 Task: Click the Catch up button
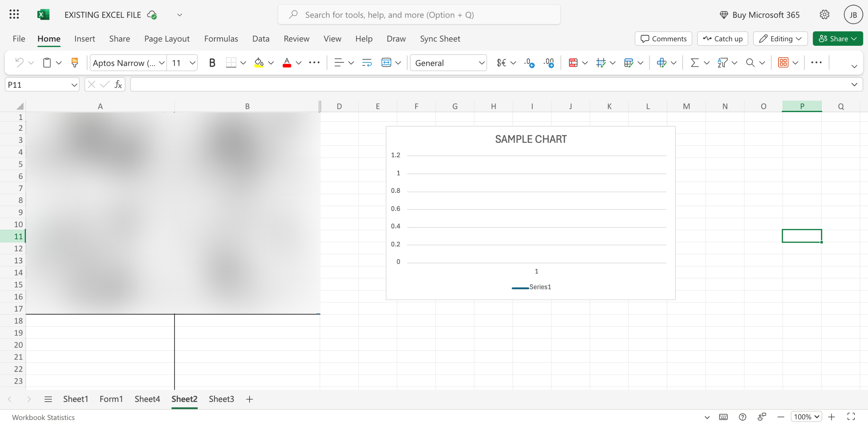click(723, 39)
